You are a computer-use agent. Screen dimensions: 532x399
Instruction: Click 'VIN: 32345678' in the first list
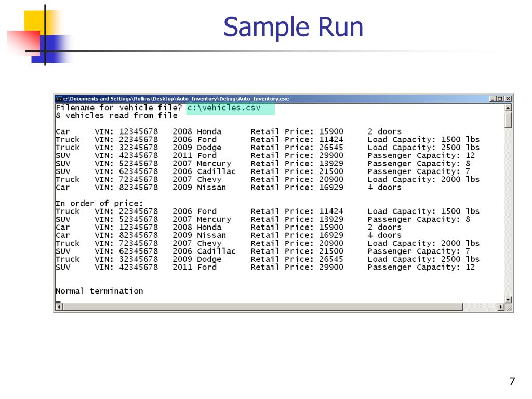click(x=126, y=148)
